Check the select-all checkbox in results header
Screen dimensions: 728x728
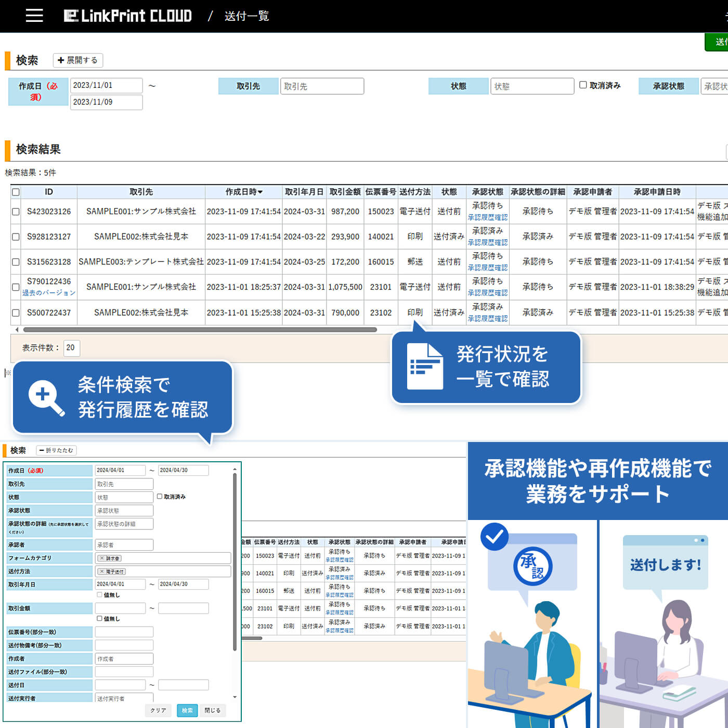click(x=16, y=192)
